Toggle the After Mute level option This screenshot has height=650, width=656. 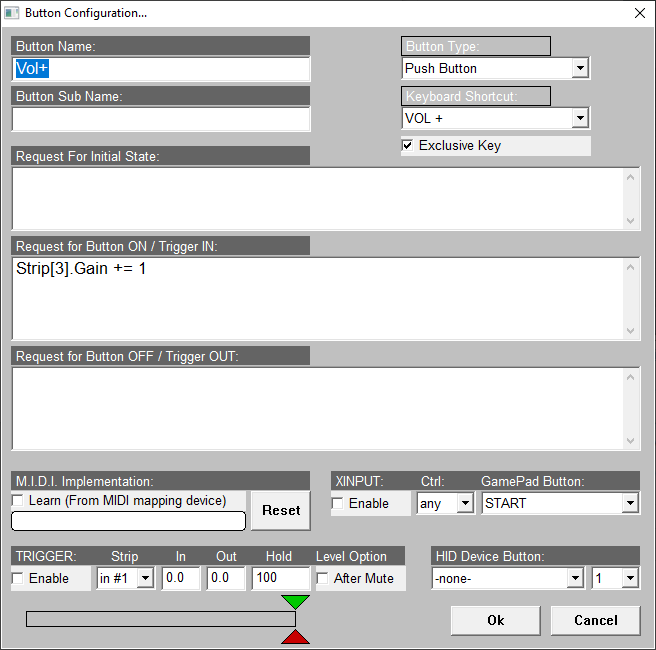tap(322, 578)
